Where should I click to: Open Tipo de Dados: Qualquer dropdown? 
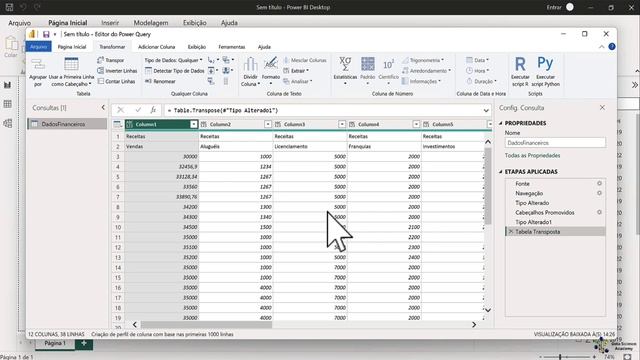point(173,60)
